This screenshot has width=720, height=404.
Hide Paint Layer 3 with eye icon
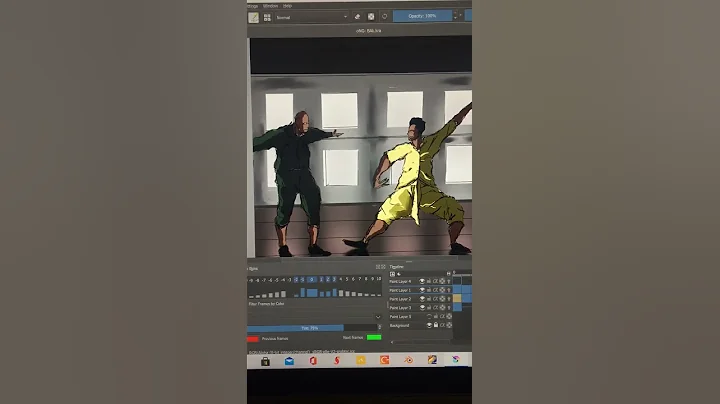pos(422,308)
